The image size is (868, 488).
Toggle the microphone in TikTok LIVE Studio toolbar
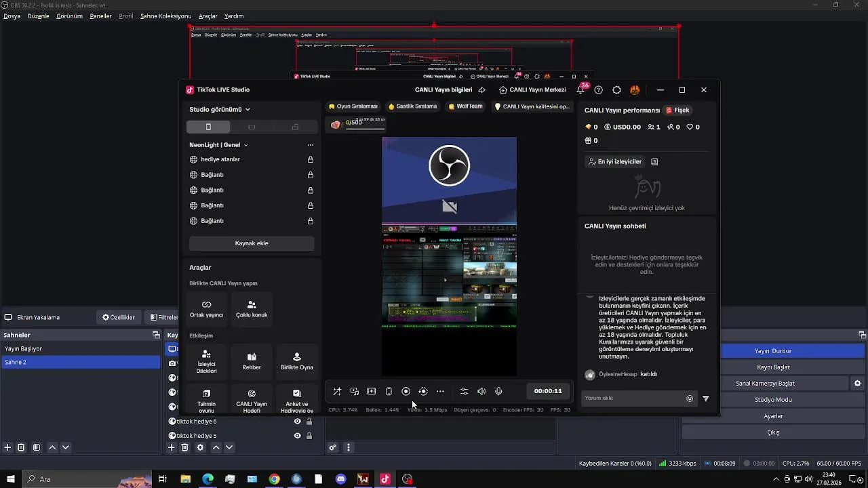pos(498,391)
